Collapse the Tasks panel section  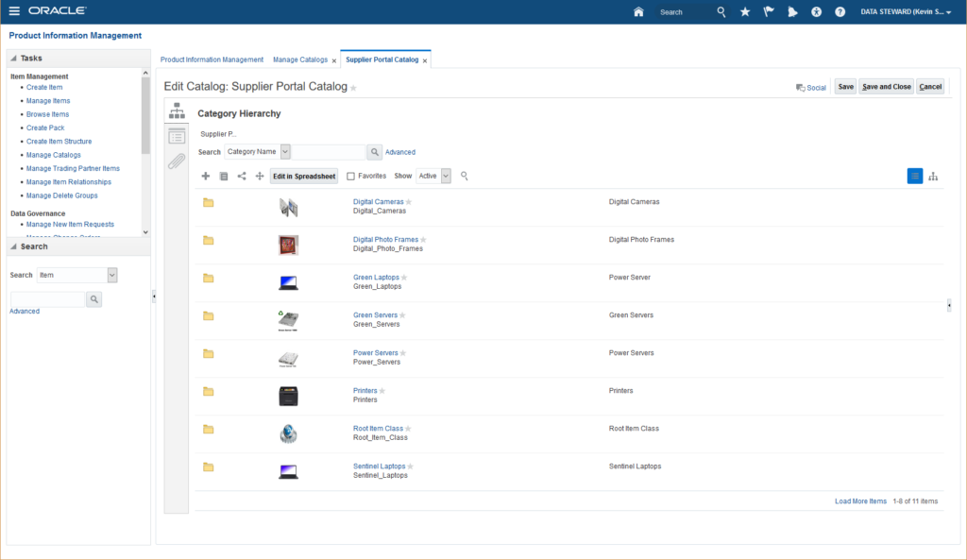point(13,58)
